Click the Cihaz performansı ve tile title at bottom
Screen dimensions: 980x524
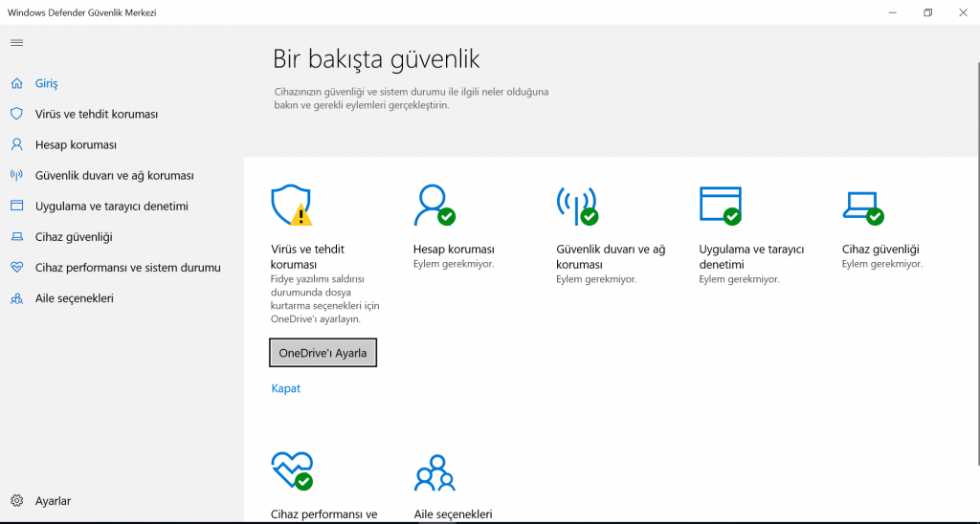pos(323,514)
